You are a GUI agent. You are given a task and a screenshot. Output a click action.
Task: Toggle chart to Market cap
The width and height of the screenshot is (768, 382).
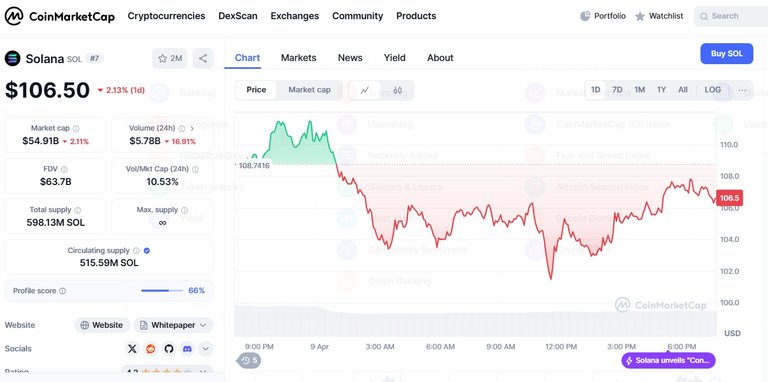309,90
